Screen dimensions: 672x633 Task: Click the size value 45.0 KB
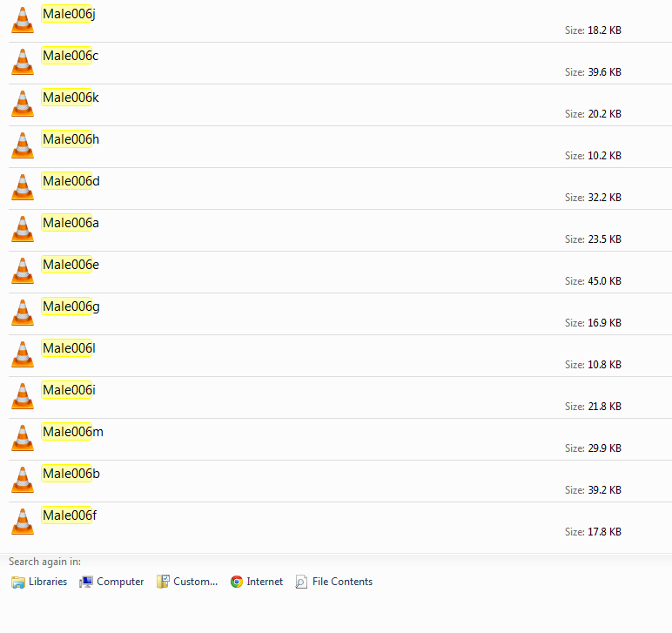[x=604, y=281]
